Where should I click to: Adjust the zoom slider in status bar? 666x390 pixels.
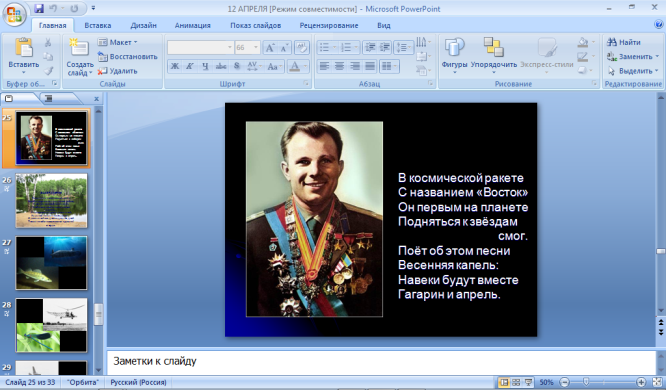click(x=586, y=382)
